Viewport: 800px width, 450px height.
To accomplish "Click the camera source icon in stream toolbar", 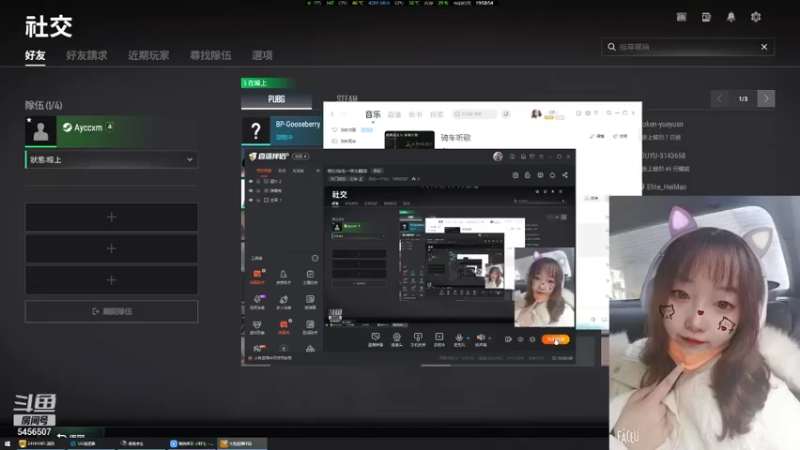I will (396, 339).
